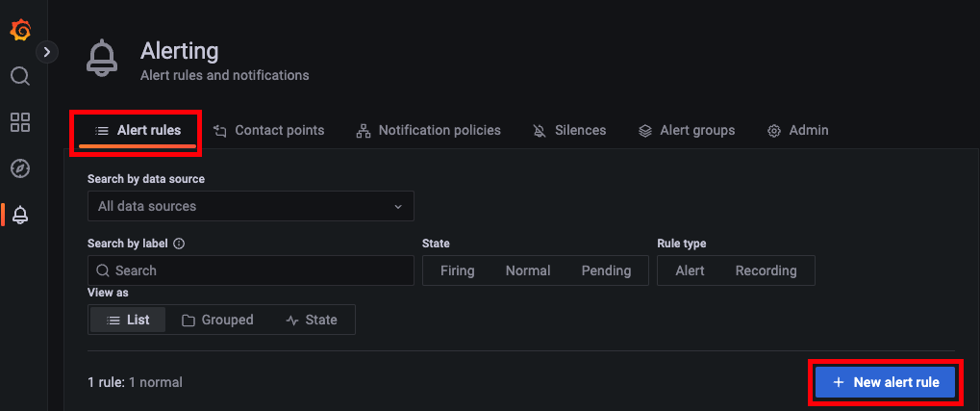Open the Dashboards grid icon
The height and width of the screenshot is (411, 980).
20,122
